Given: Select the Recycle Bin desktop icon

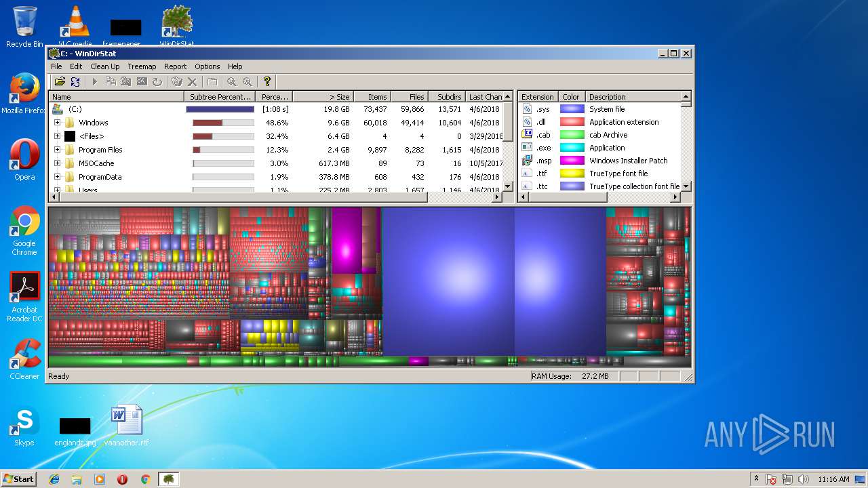Looking at the screenshot, I should click(24, 27).
